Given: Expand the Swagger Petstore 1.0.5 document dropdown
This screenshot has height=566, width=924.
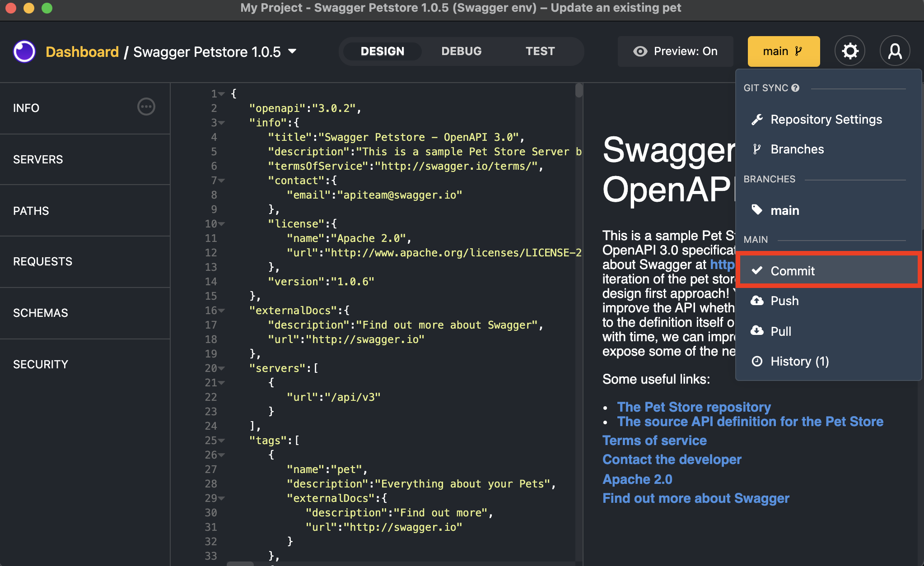Looking at the screenshot, I should 292,51.
